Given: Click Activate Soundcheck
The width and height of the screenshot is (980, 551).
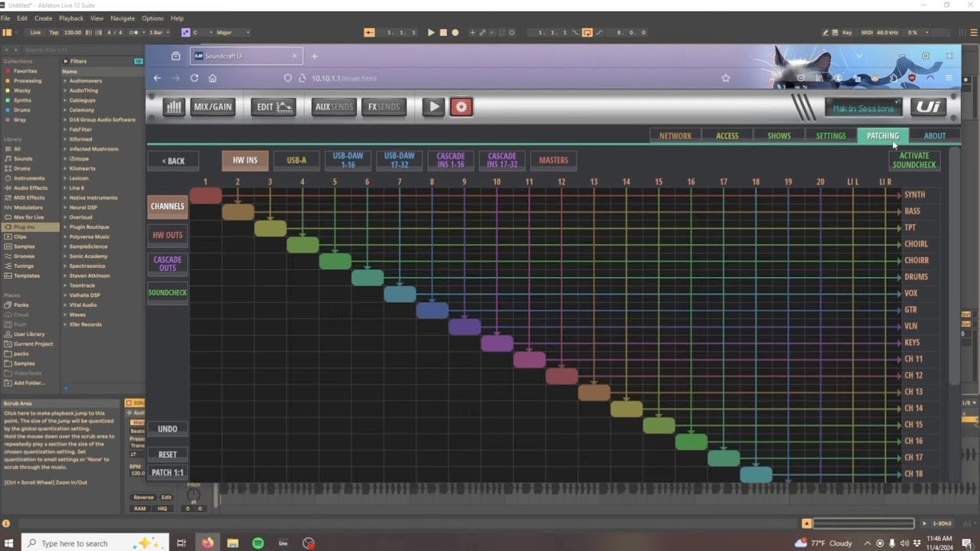Looking at the screenshot, I should click(914, 161).
